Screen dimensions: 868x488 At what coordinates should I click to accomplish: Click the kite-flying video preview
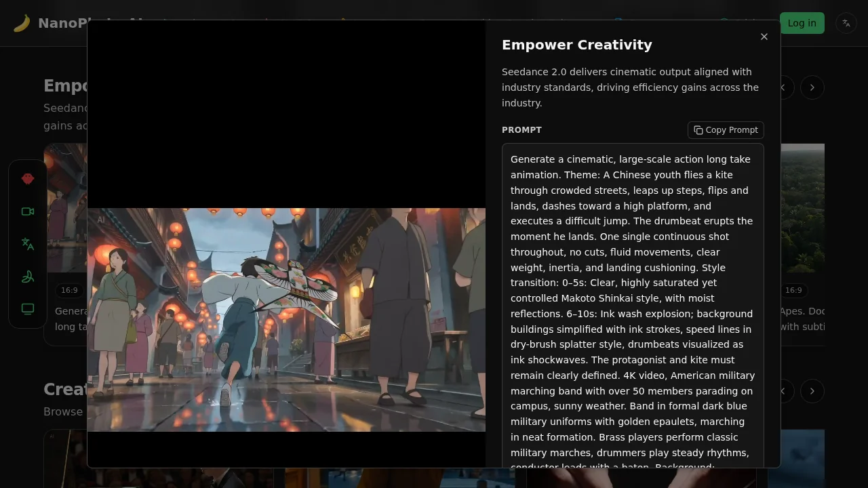click(286, 319)
